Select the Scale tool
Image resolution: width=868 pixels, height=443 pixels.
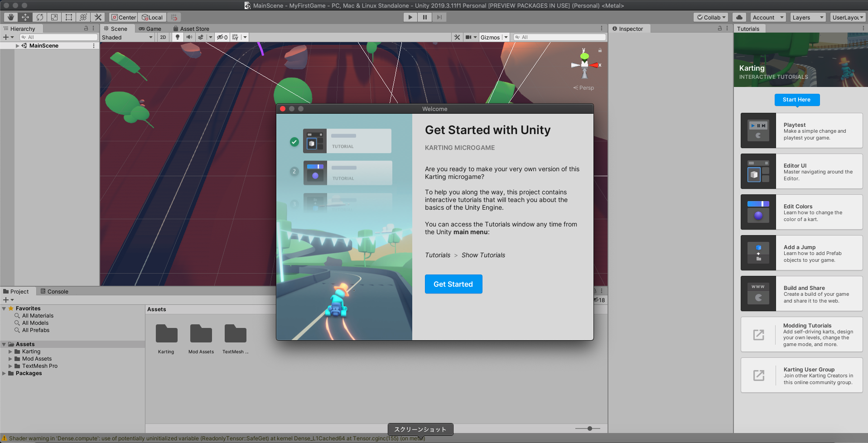pyautogui.click(x=54, y=17)
